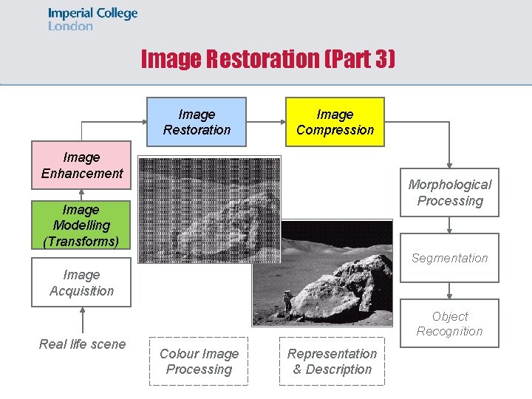Select the Morphological Processing box
This screenshot has height=399, width=532.
[x=449, y=192]
